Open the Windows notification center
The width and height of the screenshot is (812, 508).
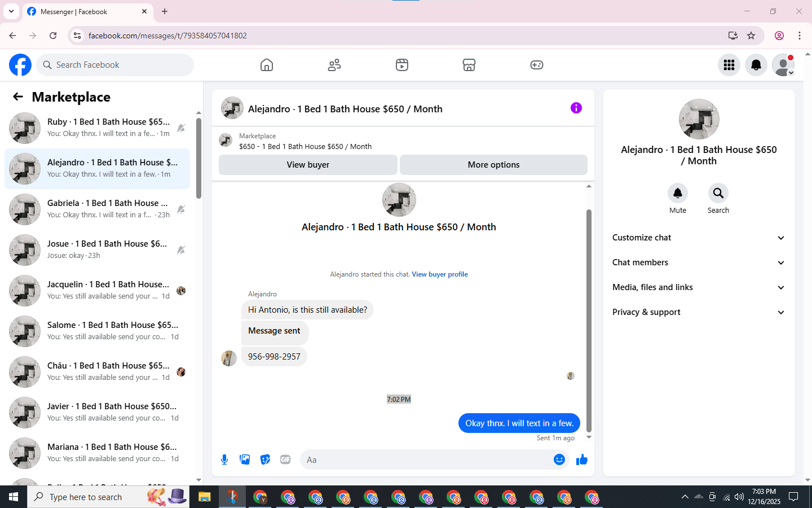click(793, 497)
